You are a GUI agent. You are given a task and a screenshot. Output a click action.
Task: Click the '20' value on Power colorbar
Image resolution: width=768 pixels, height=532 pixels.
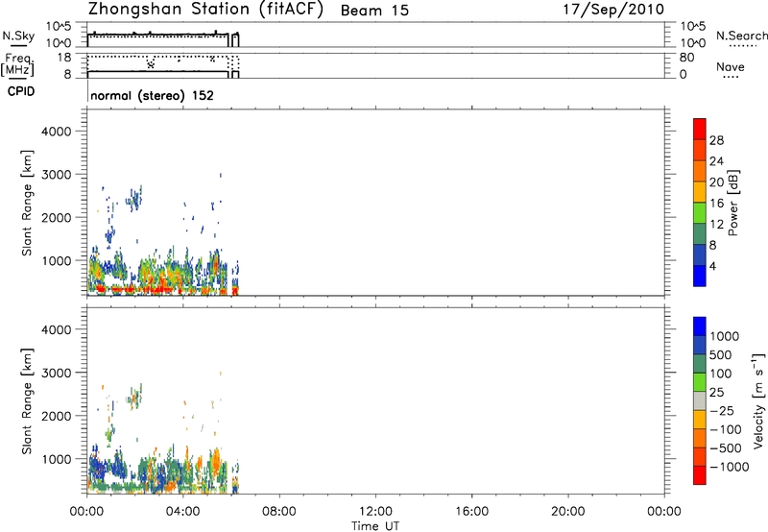716,182
